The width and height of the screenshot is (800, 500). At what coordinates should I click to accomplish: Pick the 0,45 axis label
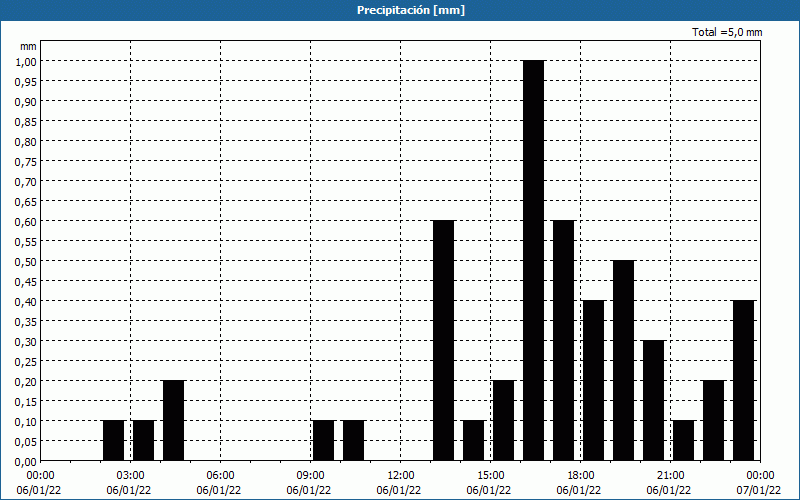(26, 281)
